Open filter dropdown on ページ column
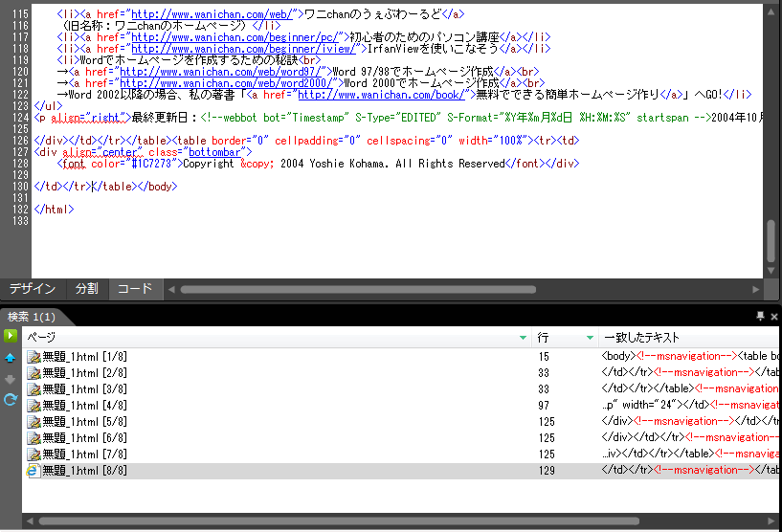 [523, 338]
